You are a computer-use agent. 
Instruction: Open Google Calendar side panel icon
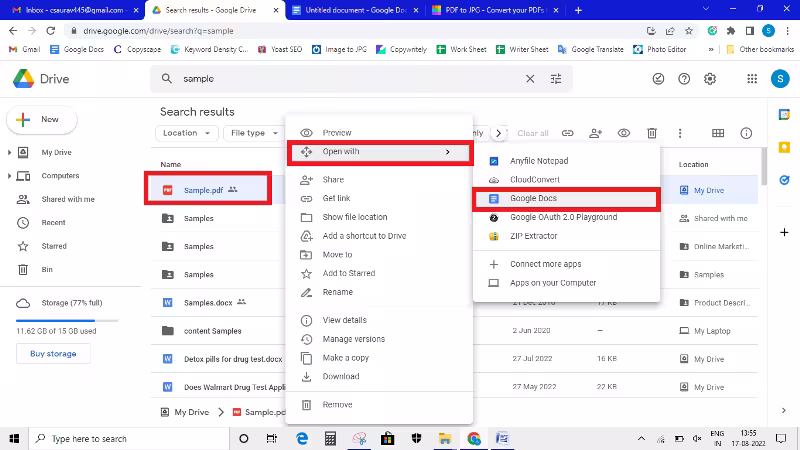[784, 114]
